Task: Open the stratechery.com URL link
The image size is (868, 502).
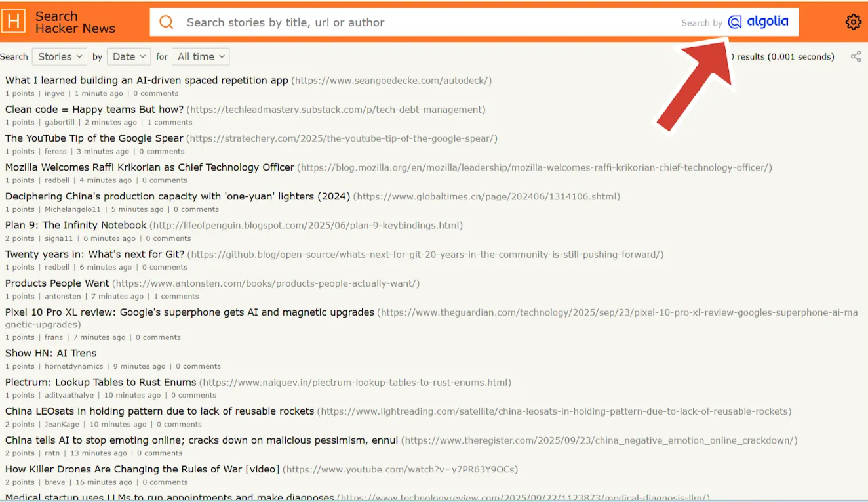Action: (x=342, y=138)
